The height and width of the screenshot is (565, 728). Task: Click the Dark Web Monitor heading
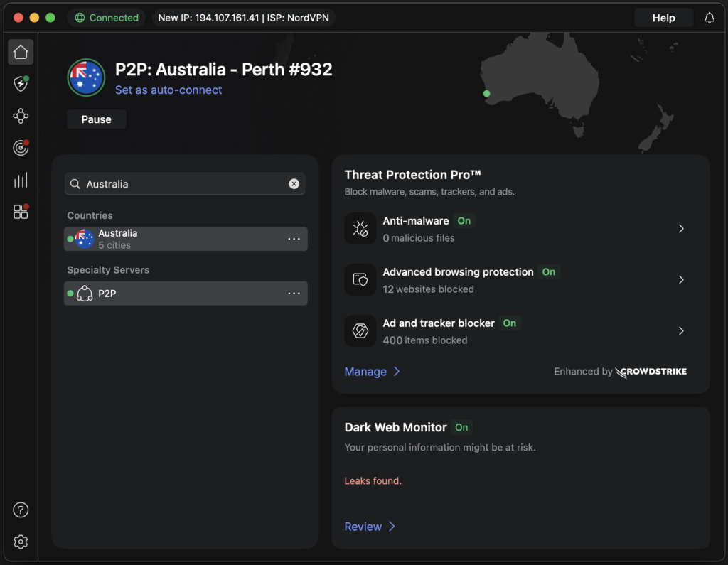coord(395,427)
